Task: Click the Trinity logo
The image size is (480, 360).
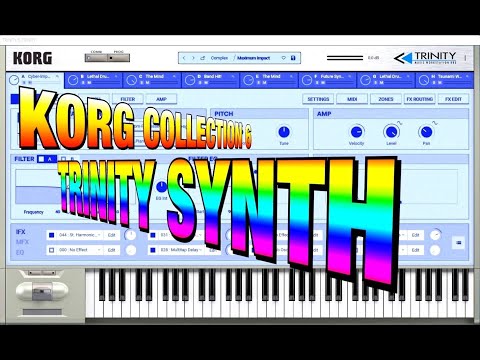Action: point(425,58)
